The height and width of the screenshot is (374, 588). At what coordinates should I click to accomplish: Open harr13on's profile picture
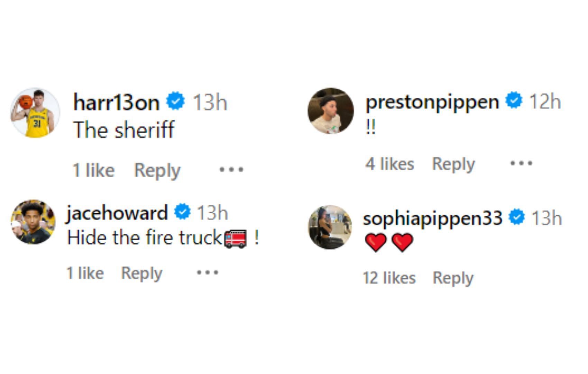35,113
